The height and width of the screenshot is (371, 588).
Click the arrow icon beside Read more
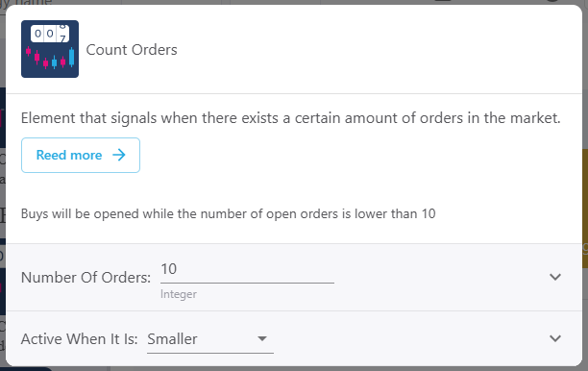[x=119, y=155]
